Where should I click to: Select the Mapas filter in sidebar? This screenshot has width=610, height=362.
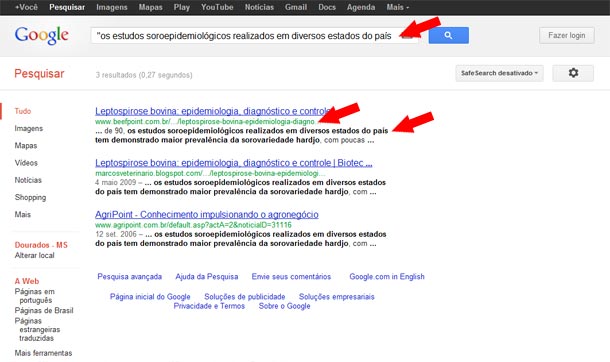(x=26, y=145)
